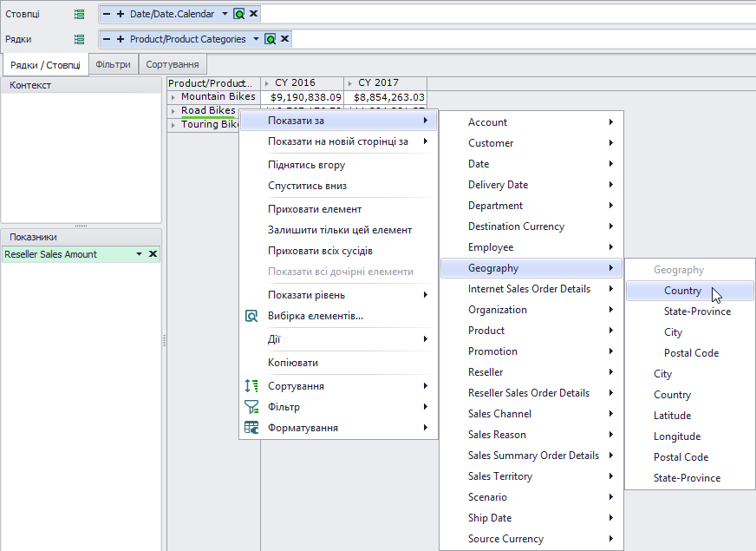Open the Delivery Date submenu

click(531, 185)
